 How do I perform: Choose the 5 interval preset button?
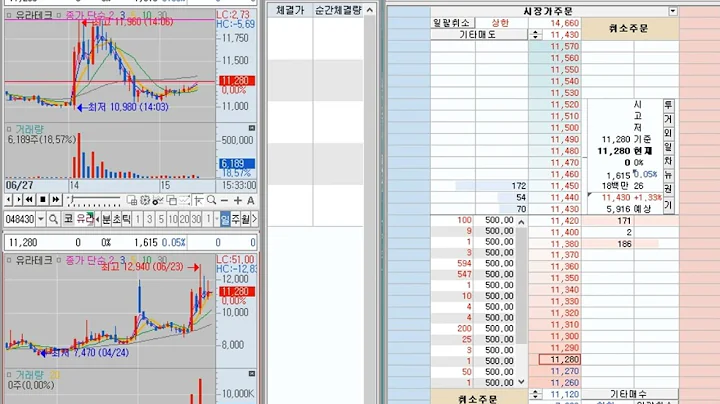click(x=161, y=219)
